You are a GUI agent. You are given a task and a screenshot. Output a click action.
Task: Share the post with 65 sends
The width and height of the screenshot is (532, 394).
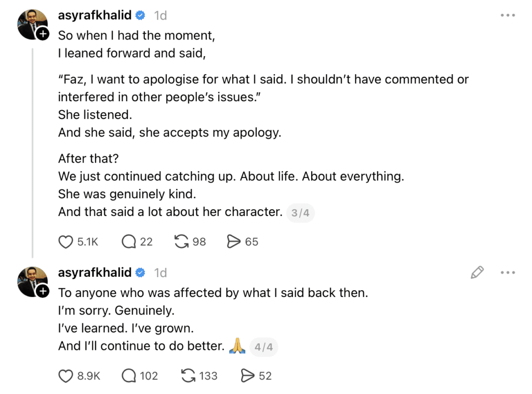(234, 241)
